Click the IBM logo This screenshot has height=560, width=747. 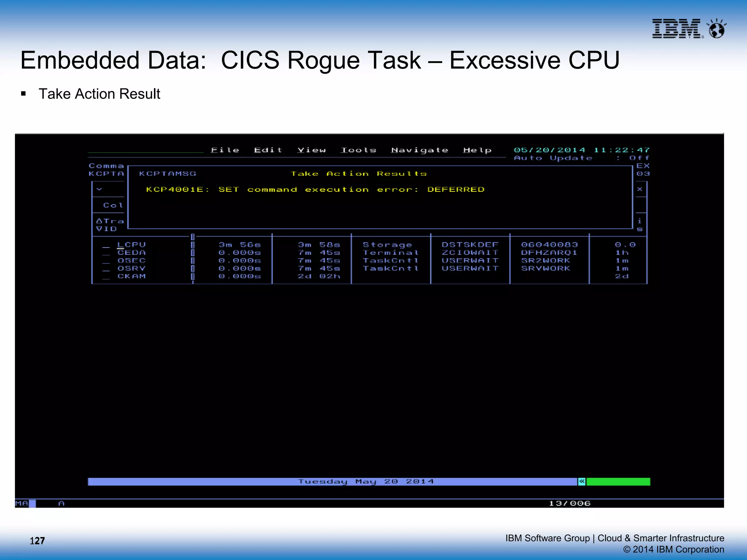click(x=677, y=28)
